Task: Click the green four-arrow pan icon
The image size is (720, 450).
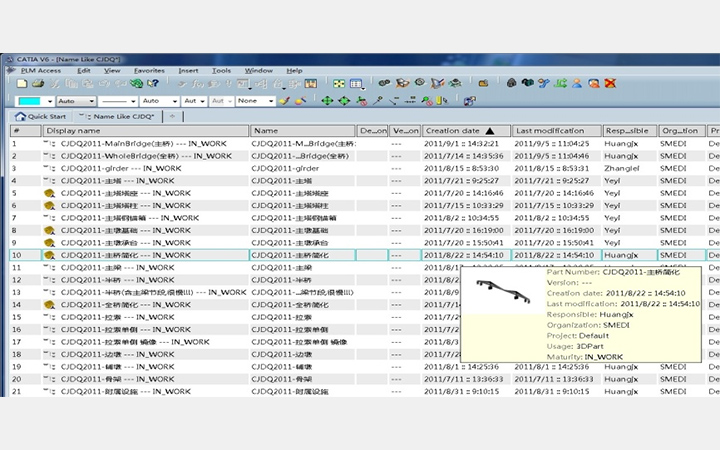Action: (x=327, y=101)
